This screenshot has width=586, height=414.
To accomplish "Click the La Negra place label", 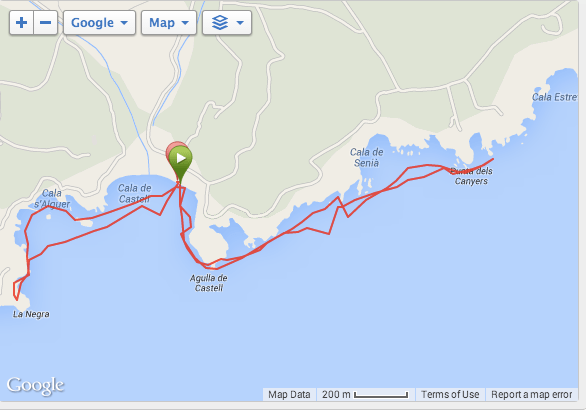I will [x=31, y=314].
